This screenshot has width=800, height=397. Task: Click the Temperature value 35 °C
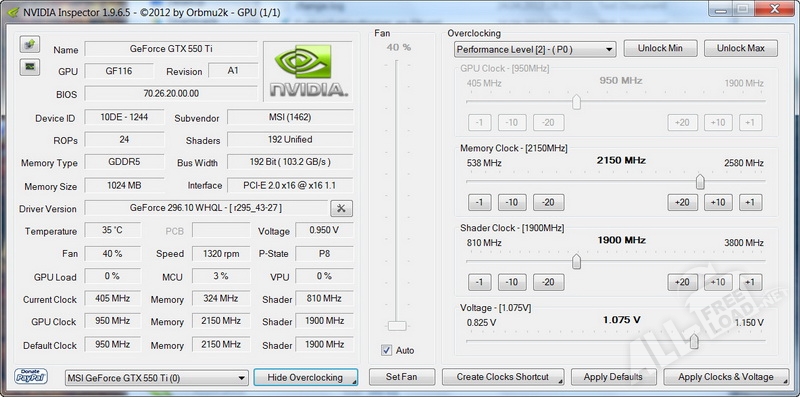112,230
